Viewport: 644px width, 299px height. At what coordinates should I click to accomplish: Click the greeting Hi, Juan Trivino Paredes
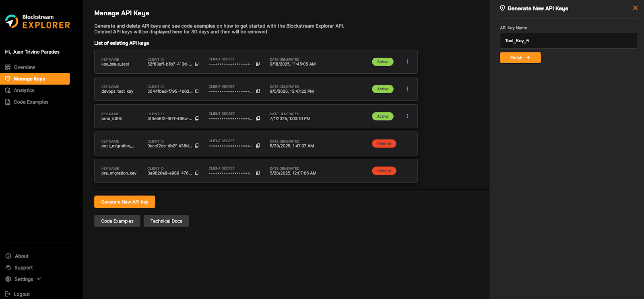(32, 52)
